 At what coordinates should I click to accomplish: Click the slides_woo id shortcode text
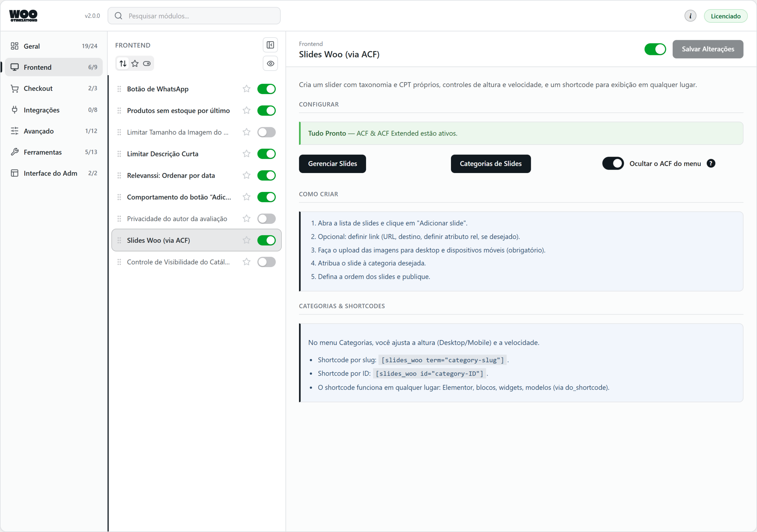coord(429,373)
